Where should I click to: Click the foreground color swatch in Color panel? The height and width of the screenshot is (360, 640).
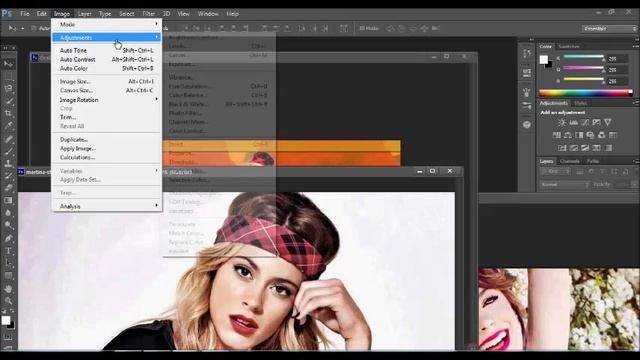(543, 59)
